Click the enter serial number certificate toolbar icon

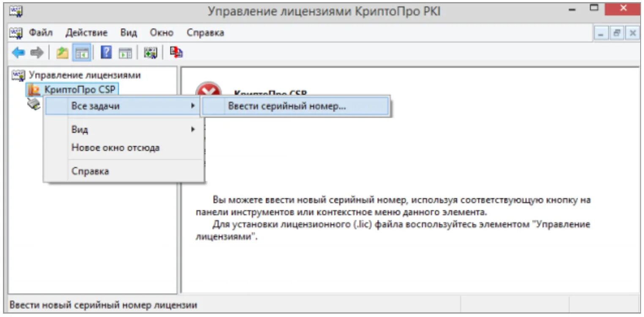point(150,52)
